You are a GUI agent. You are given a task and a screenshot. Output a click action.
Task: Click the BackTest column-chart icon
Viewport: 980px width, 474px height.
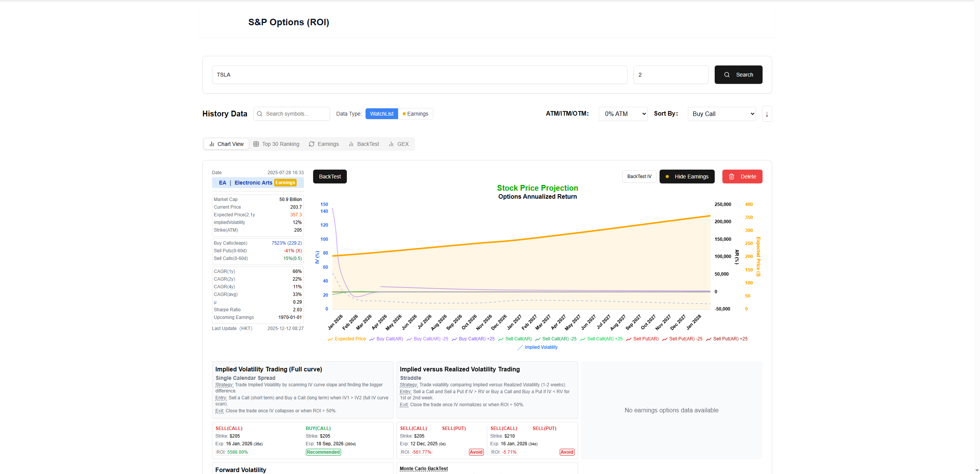click(351, 144)
